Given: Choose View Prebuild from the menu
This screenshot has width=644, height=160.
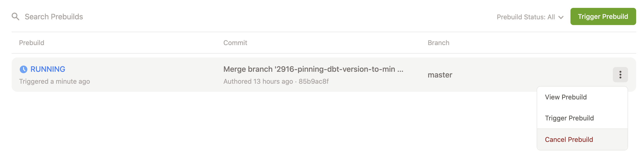Looking at the screenshot, I should tap(566, 97).
